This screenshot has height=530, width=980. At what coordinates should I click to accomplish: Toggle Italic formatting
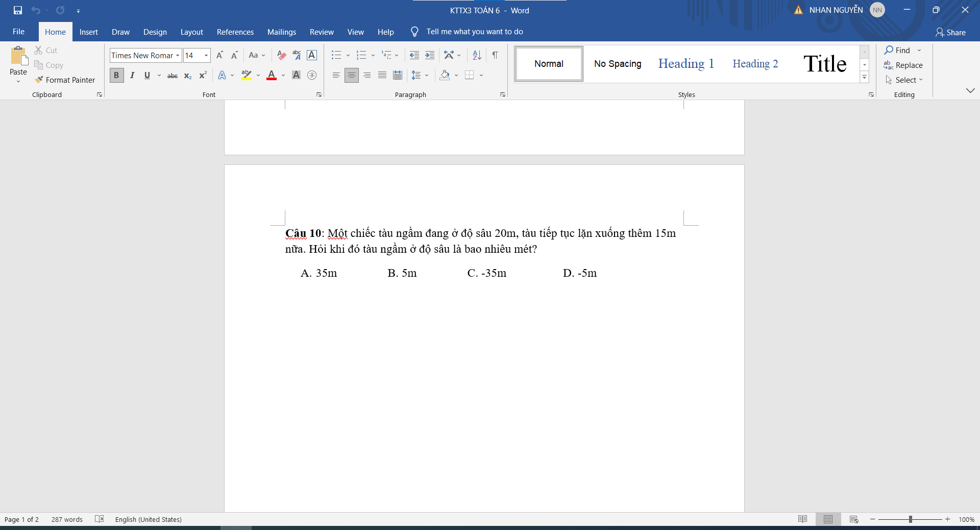coord(132,75)
